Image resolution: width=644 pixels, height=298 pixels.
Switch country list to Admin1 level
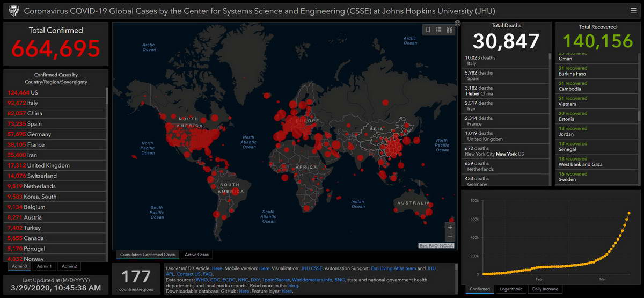click(44, 266)
